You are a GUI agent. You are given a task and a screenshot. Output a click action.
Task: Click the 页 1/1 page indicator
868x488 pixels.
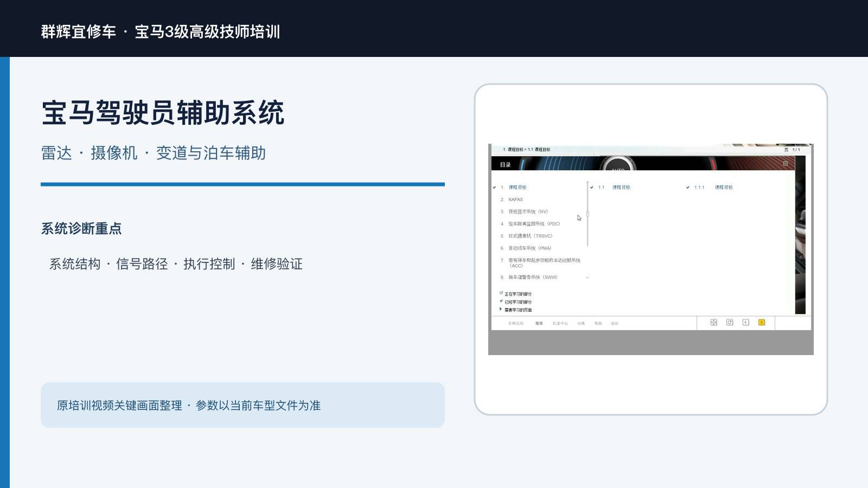coord(792,150)
